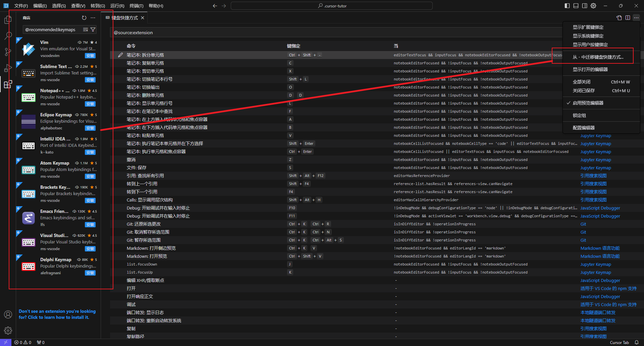Choose 显示用户按键绑定 from menu
The height and width of the screenshot is (346, 644).
[601, 45]
